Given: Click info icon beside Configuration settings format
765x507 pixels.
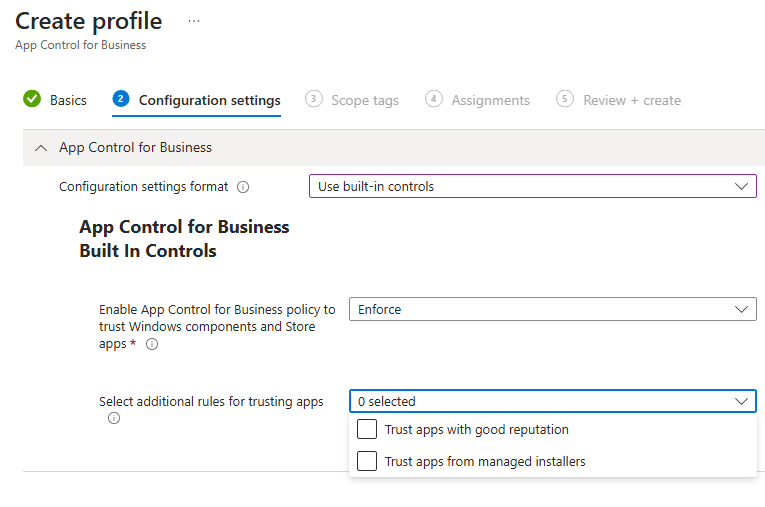Looking at the screenshot, I should 243,187.
